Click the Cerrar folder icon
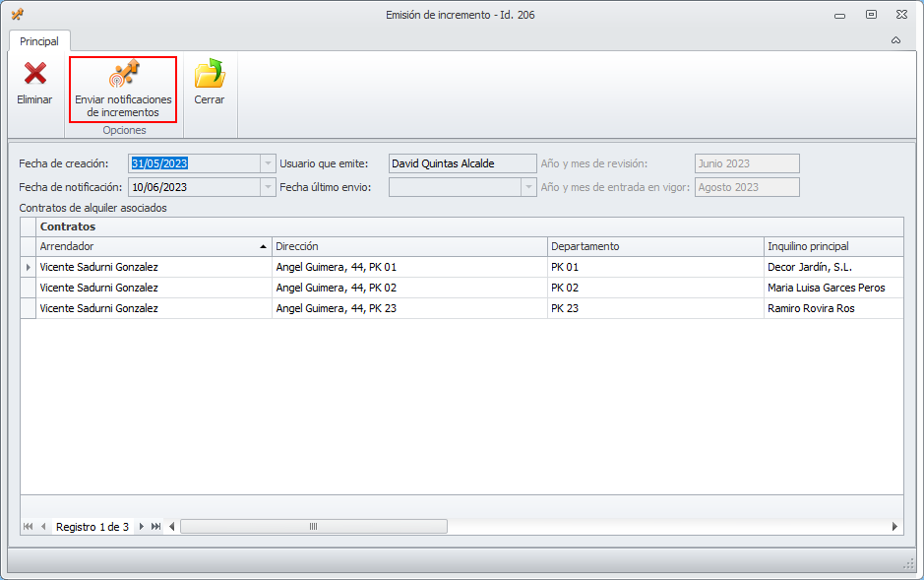Image resolution: width=924 pixels, height=580 pixels. [x=210, y=74]
